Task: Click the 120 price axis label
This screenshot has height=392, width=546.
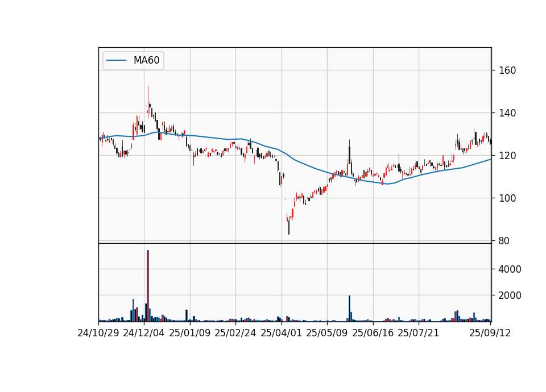Action: coord(507,156)
